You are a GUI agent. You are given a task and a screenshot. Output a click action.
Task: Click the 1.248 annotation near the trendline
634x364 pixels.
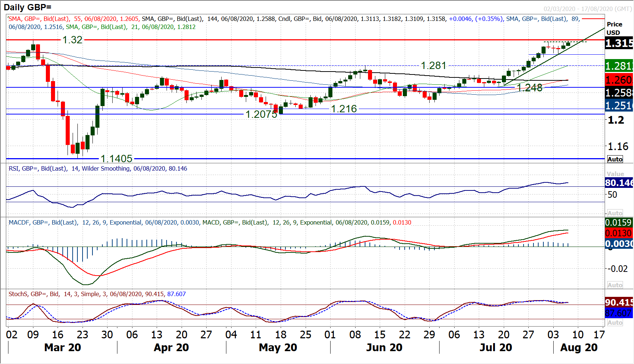529,88
